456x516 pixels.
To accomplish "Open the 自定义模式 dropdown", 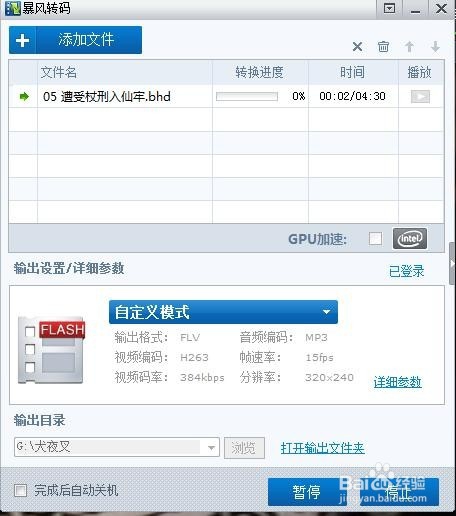I will click(223, 312).
